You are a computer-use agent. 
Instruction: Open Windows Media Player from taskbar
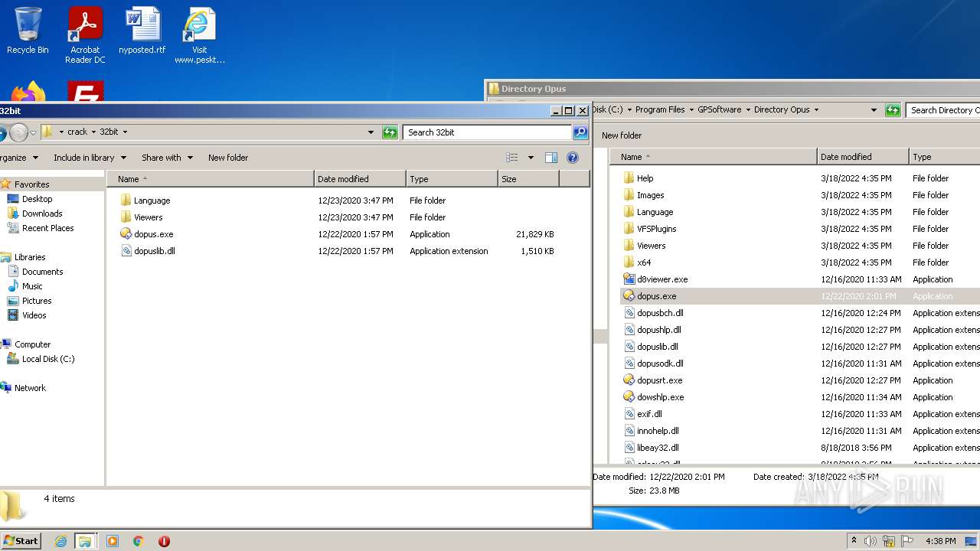[113, 541]
